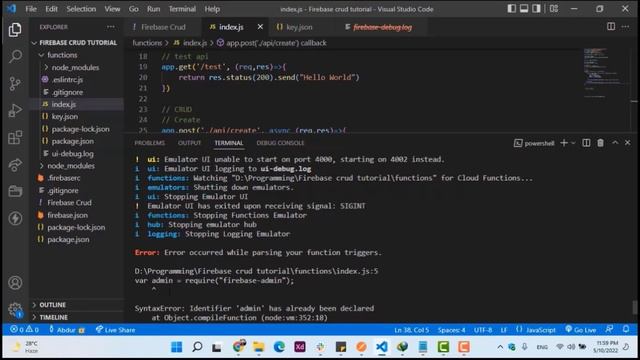
Task: Change Spaces: 4 indentation setting
Action: point(451,329)
